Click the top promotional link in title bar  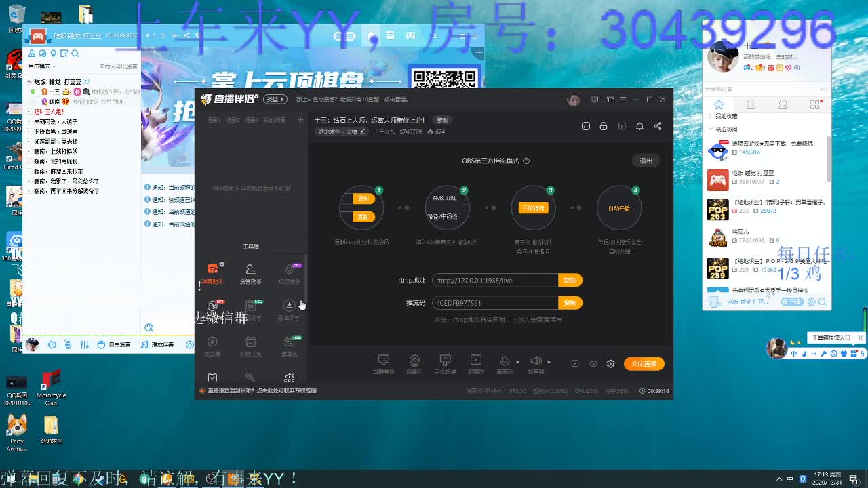[x=354, y=100]
